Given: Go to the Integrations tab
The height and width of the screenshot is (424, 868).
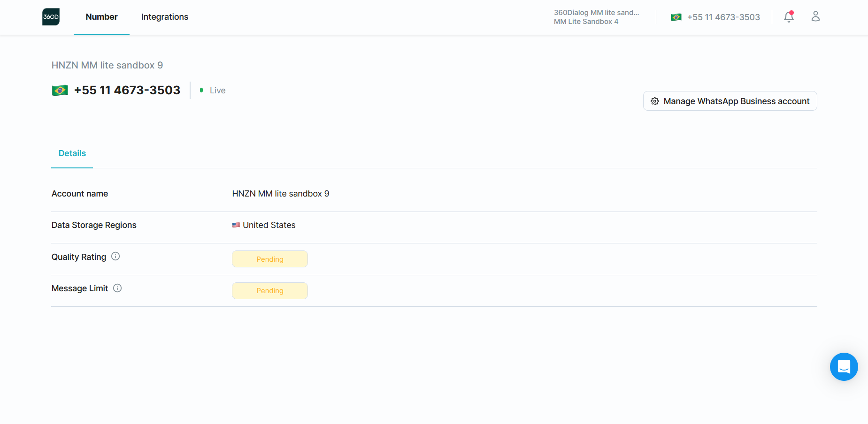Looking at the screenshot, I should click(164, 17).
